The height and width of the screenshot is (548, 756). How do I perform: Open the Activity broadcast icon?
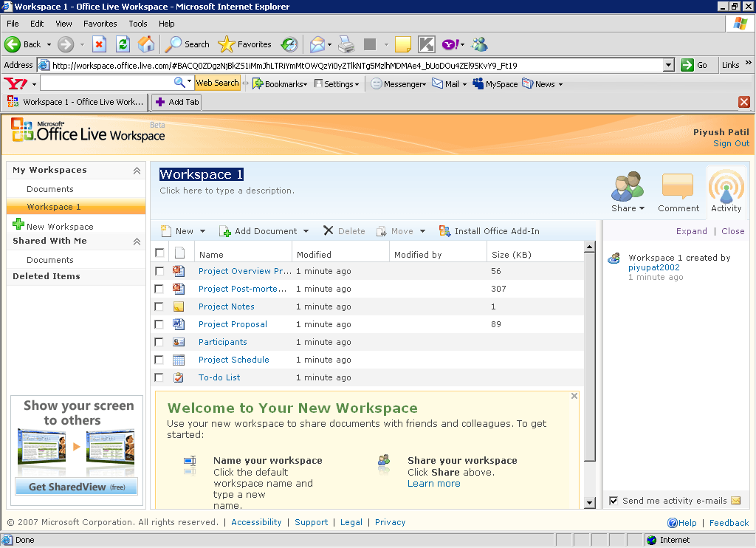[x=726, y=186]
